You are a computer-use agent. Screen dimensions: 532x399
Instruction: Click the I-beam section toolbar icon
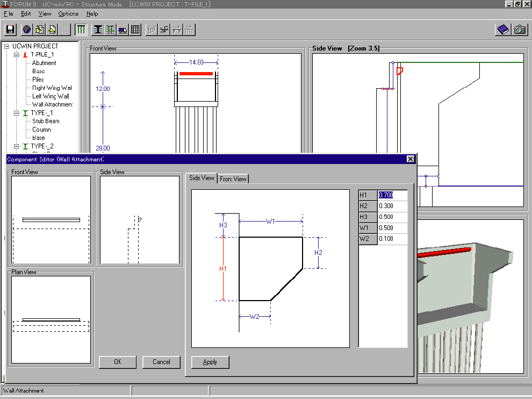pyautogui.click(x=98, y=30)
